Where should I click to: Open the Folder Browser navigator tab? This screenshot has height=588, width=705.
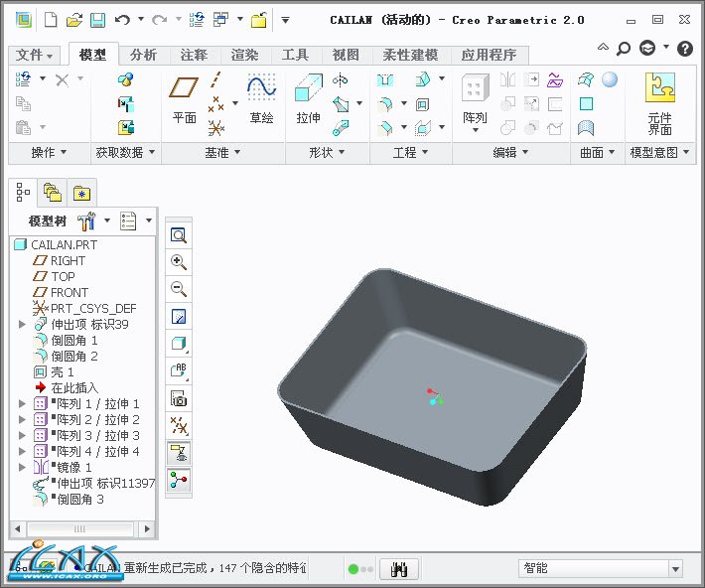click(x=53, y=193)
